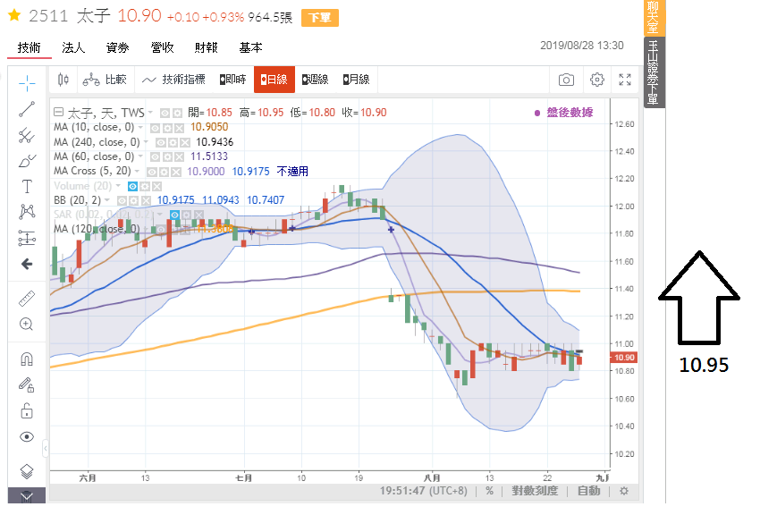
Task: Click the yellow favorite star for 2511
Action: click(14, 16)
